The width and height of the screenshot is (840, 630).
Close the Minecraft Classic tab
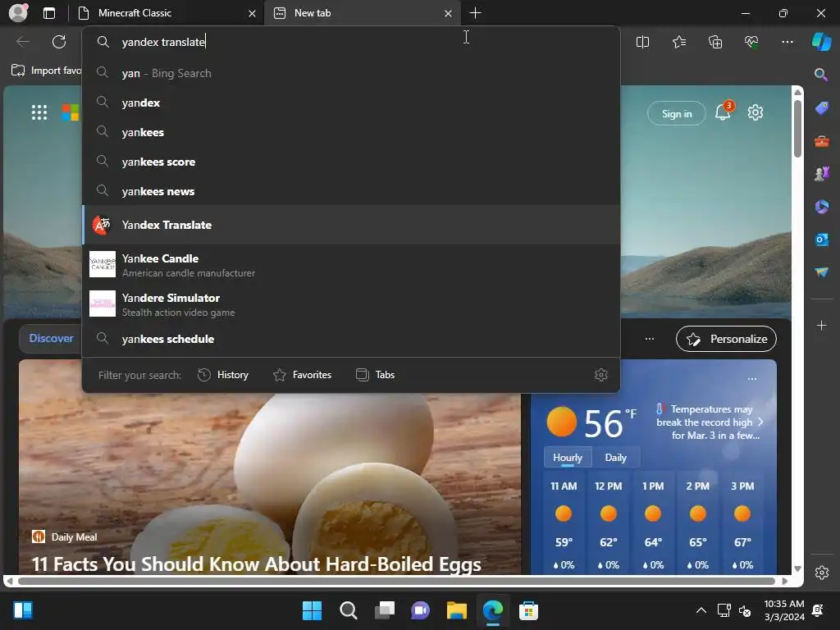coord(252,13)
